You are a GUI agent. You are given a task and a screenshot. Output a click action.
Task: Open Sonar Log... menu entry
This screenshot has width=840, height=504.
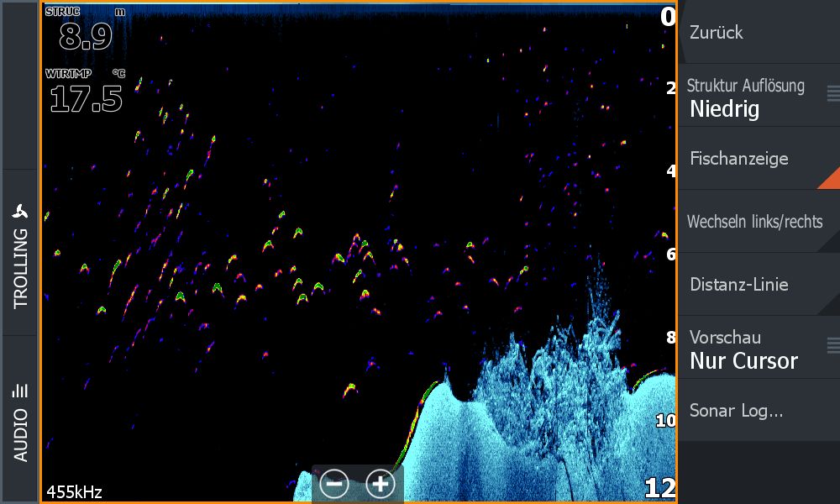(x=737, y=411)
